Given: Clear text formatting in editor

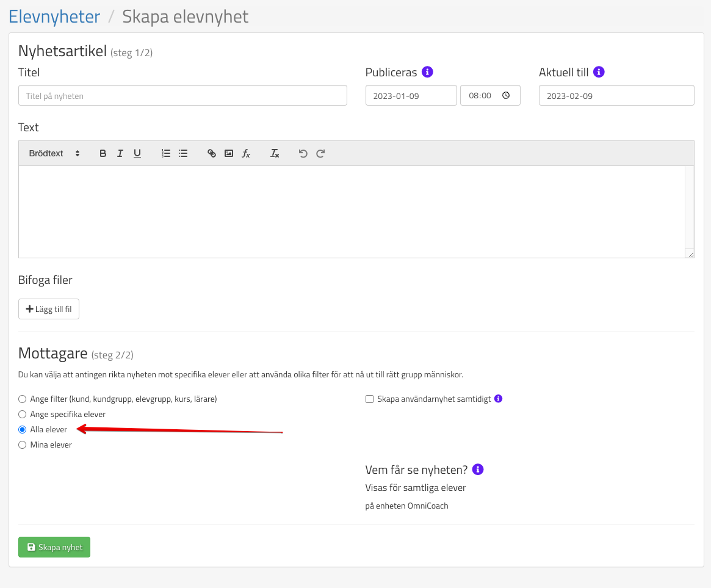Looking at the screenshot, I should click(x=275, y=153).
